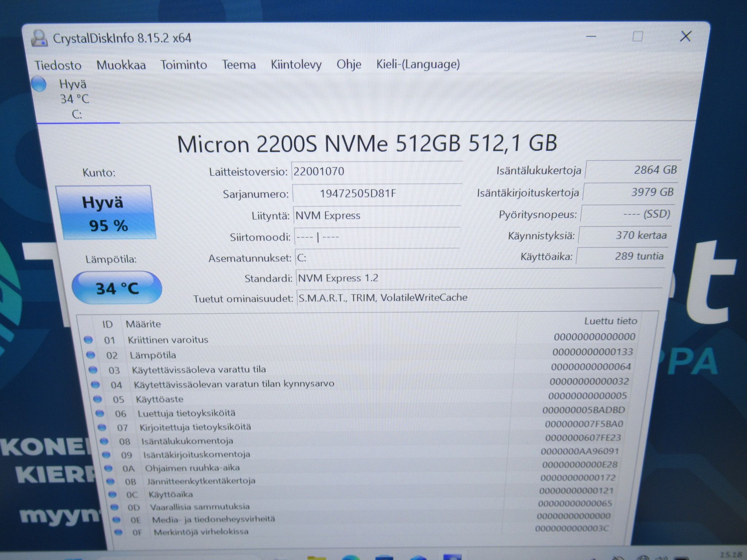The width and height of the screenshot is (747, 560).
Task: Click the status dot for row 02 Lämpötila
Action: pos(90,355)
